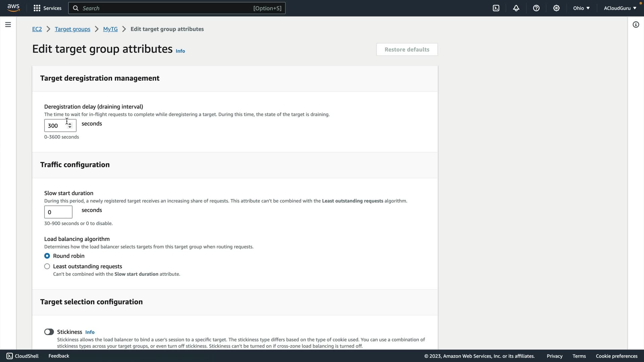
Task: Enable the Stickiness toggle
Action: point(49,332)
